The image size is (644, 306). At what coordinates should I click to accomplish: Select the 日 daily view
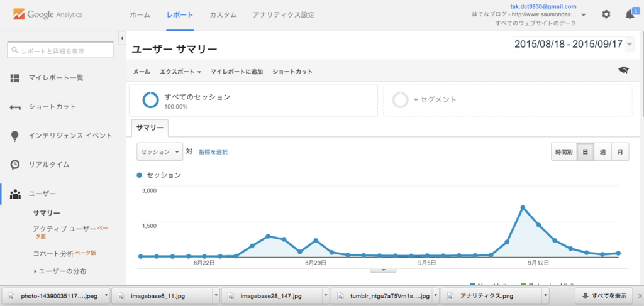coord(586,152)
